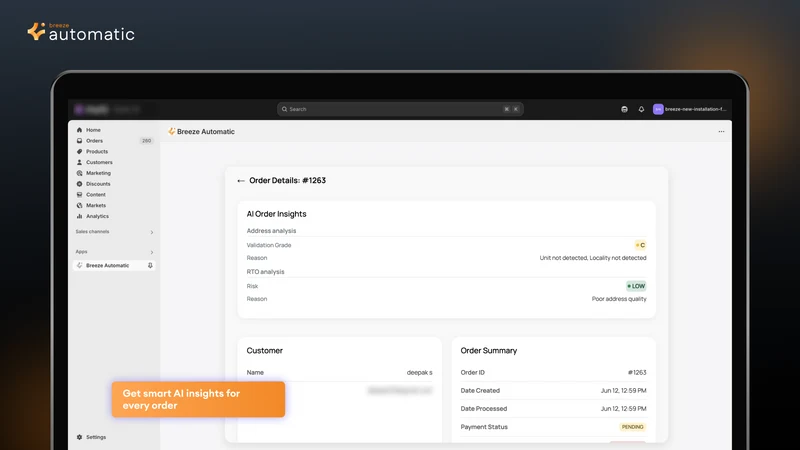Unpin Breeze Automatic using pin icon
This screenshot has width=800, height=450.
[150, 265]
